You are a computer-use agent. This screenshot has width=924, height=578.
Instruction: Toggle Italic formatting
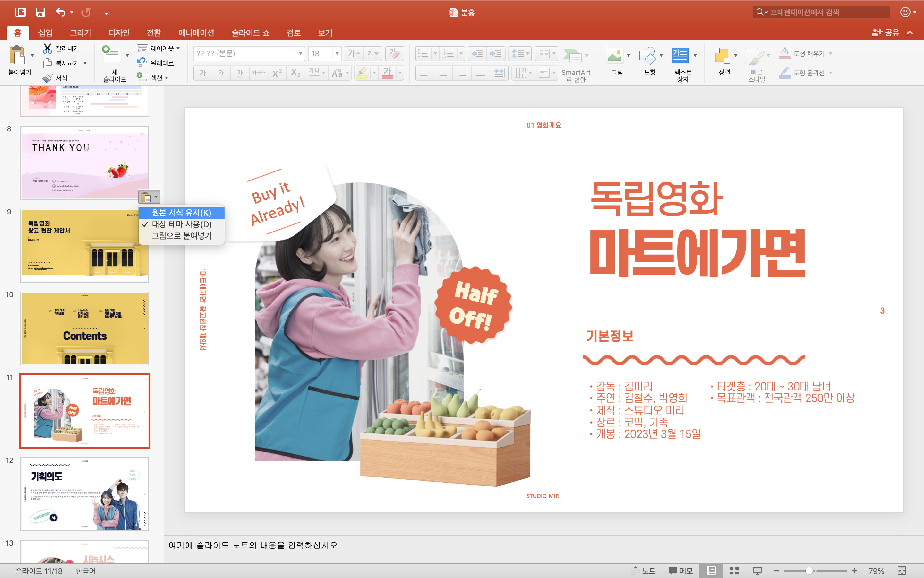[221, 73]
